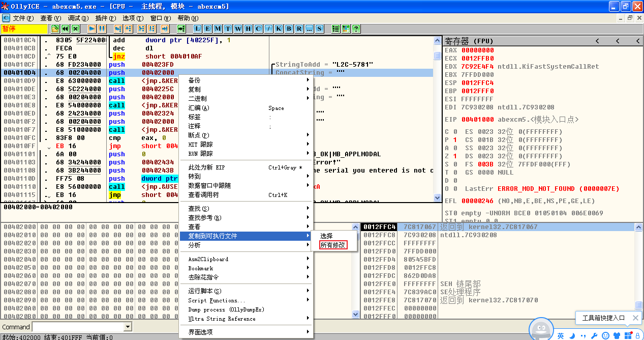Click the Execute till return icon
644x340 pixels.
[x=165, y=29]
